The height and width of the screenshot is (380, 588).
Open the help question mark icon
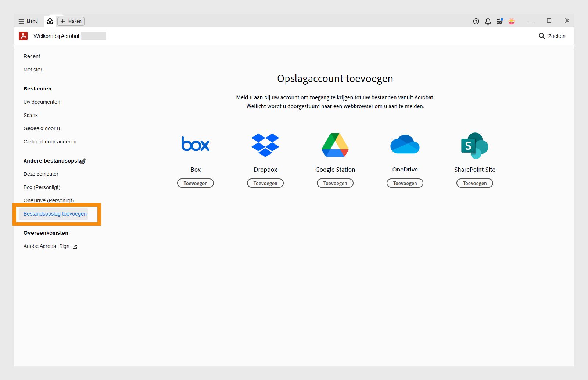tap(476, 21)
